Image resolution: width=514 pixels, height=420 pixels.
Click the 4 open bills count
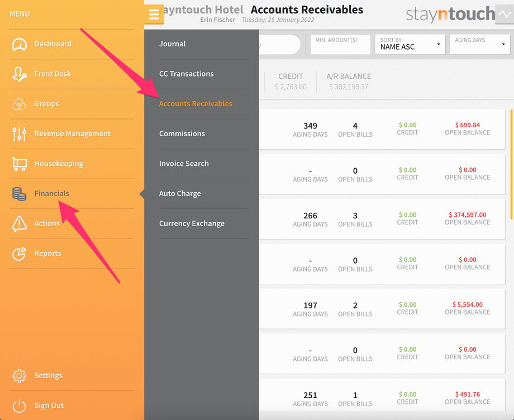tap(355, 126)
